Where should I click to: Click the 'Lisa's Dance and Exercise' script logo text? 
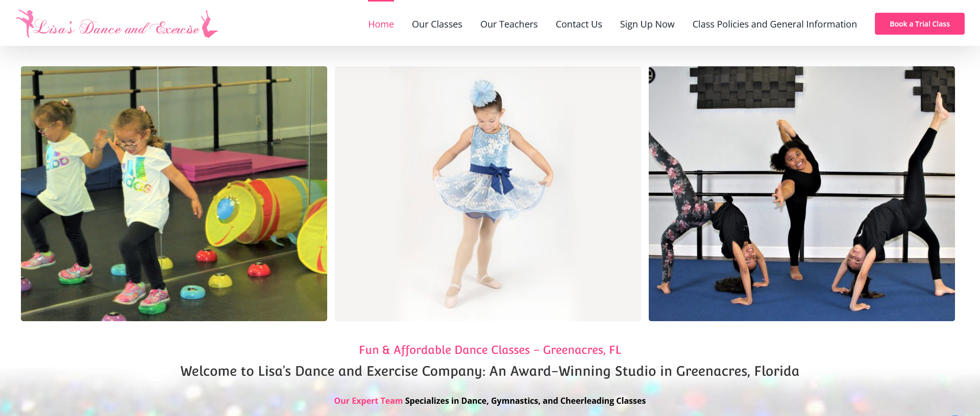coord(116,28)
